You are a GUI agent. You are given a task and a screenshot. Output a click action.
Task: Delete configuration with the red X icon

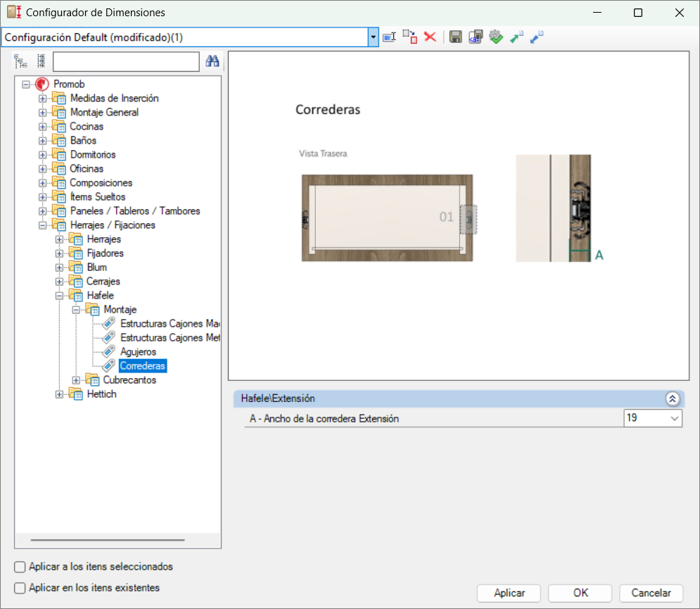430,37
